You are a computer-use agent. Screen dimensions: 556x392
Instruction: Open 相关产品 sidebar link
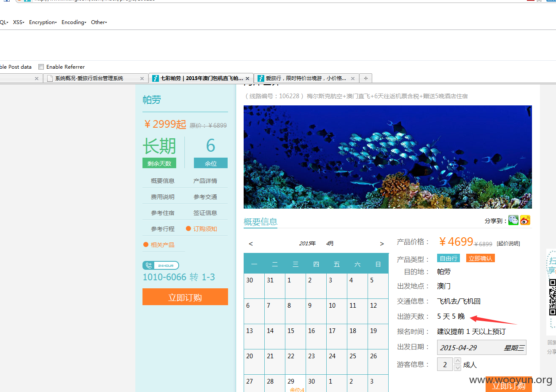(x=163, y=245)
